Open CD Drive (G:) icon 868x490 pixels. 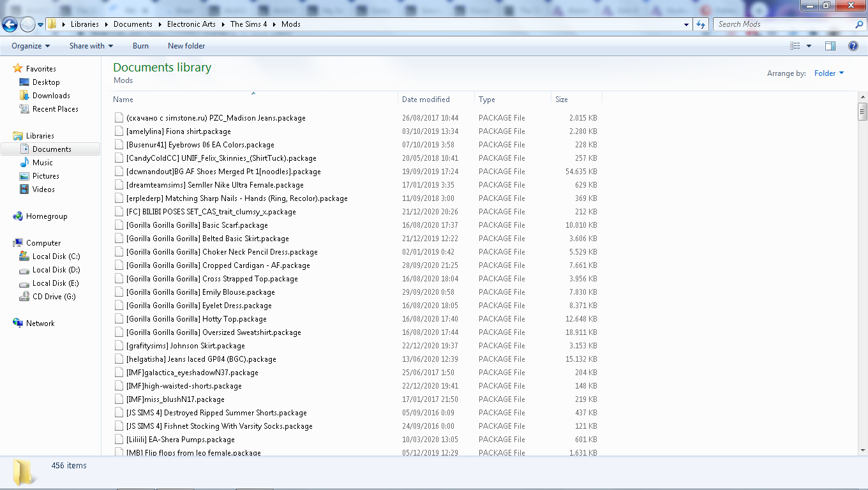click(24, 297)
